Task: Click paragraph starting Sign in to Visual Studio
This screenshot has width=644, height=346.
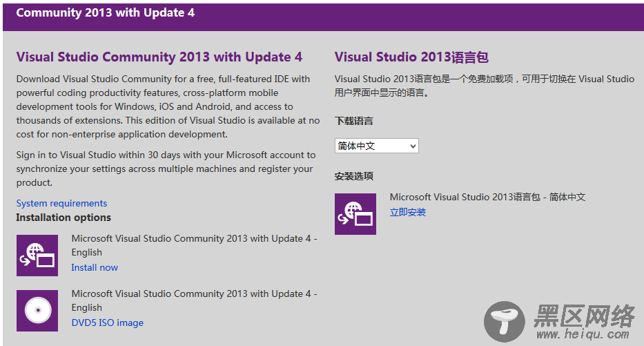Action: [166, 169]
